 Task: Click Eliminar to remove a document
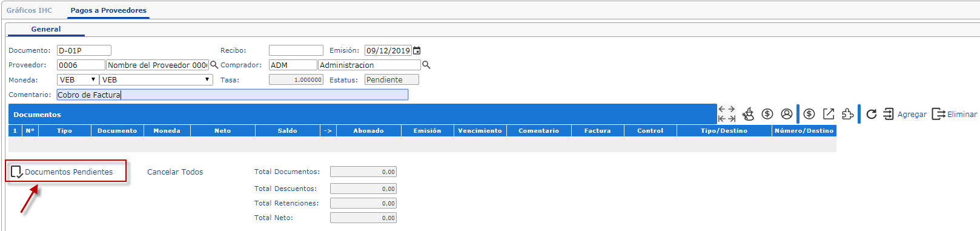(954, 114)
